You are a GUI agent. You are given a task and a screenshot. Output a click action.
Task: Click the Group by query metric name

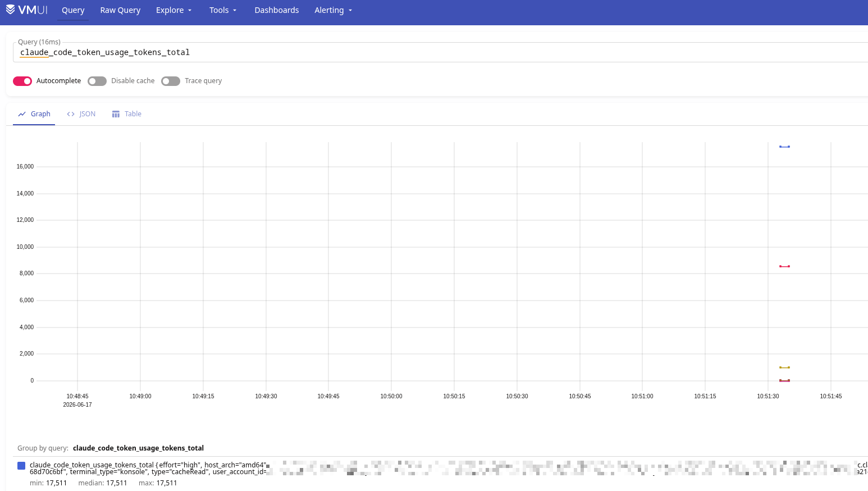click(x=138, y=448)
